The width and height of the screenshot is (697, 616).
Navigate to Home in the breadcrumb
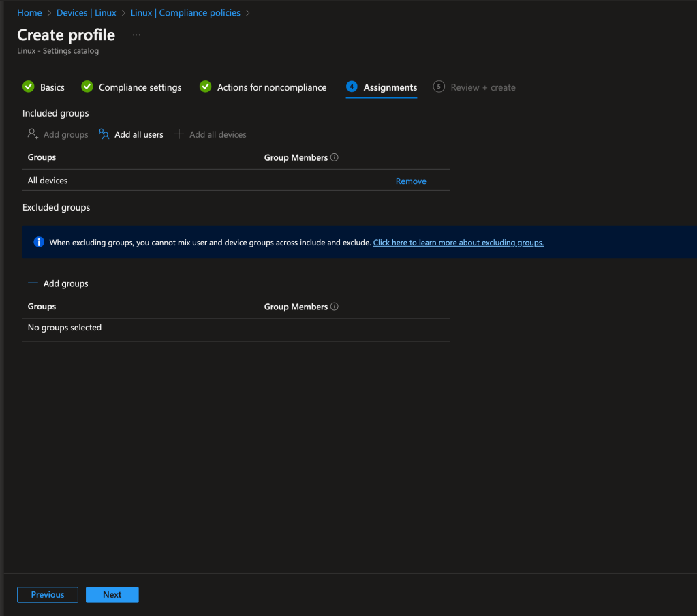pos(29,13)
